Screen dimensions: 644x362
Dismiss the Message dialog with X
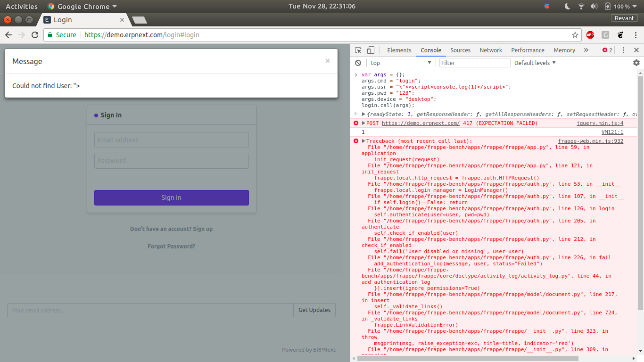(x=328, y=61)
